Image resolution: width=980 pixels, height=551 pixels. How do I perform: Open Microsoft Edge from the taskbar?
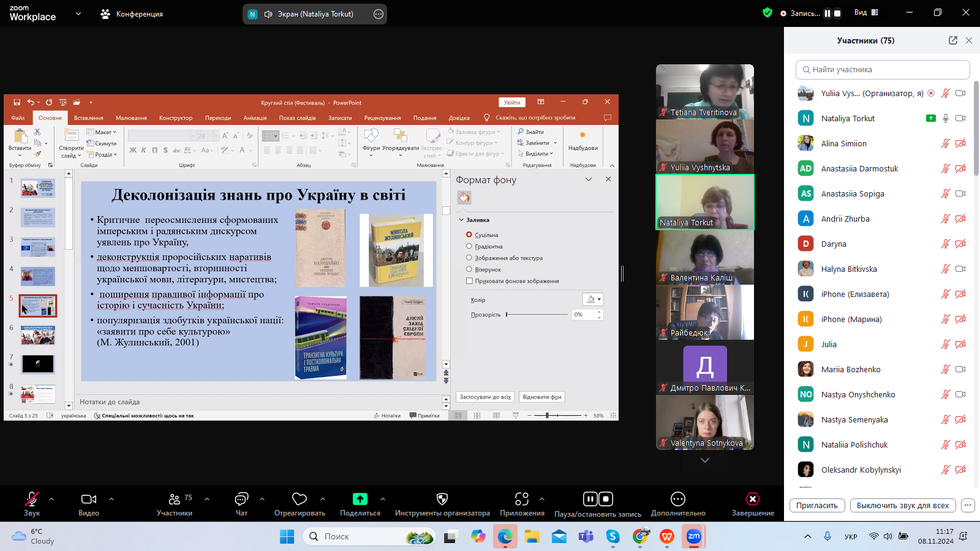click(x=505, y=537)
